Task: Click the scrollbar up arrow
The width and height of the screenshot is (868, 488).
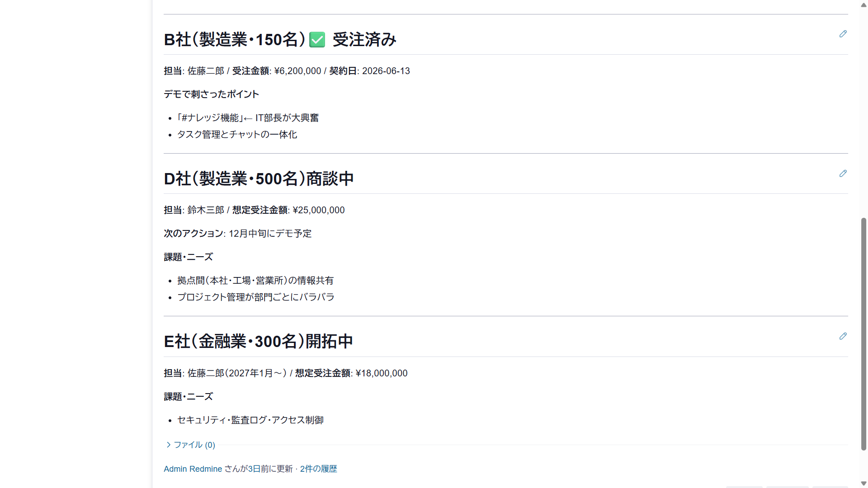Action: [x=863, y=5]
